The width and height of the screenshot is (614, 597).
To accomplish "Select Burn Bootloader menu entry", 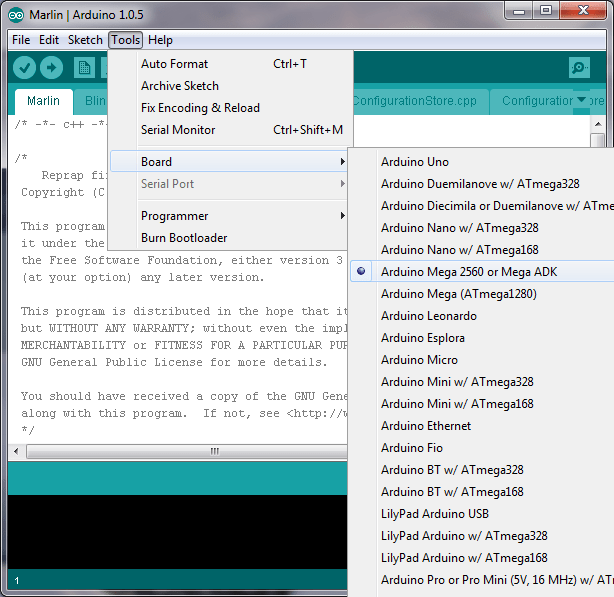I will (229, 238).
